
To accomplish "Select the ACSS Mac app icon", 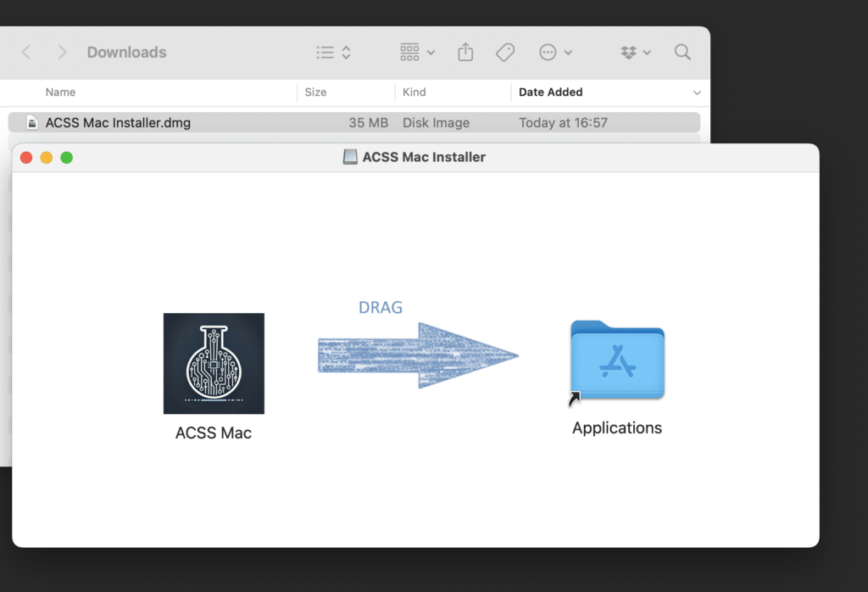I will (x=214, y=363).
